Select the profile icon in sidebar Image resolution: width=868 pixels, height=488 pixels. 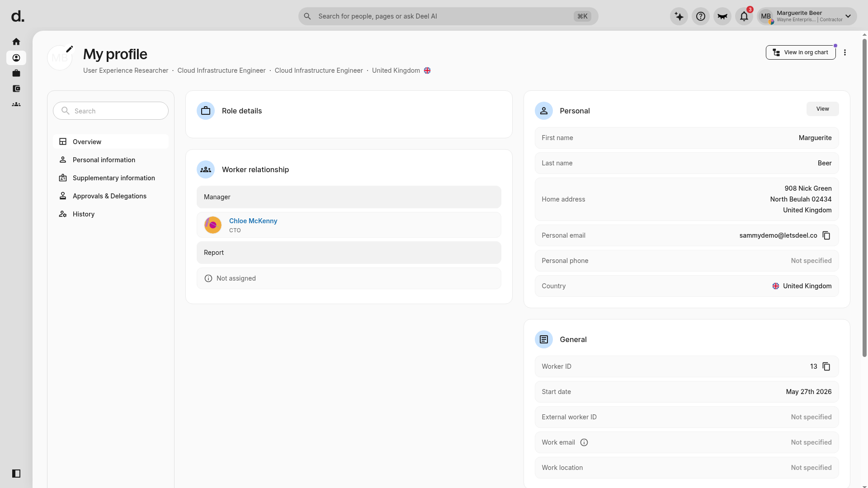click(x=16, y=58)
